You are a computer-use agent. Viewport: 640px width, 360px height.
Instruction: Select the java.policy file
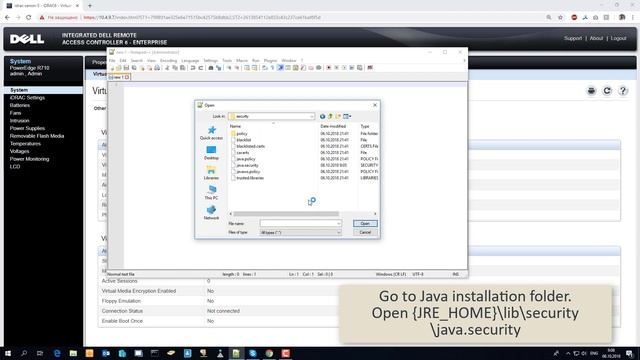pyautogui.click(x=243, y=159)
